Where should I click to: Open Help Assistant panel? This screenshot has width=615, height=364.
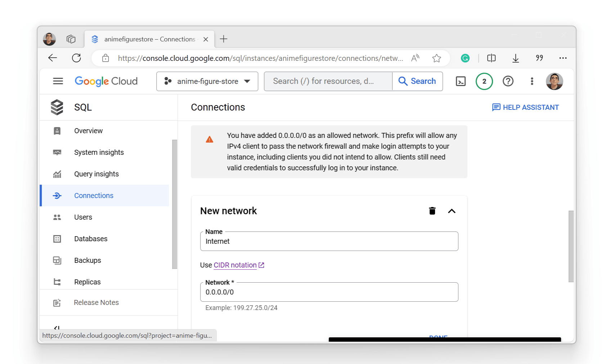pyautogui.click(x=525, y=107)
